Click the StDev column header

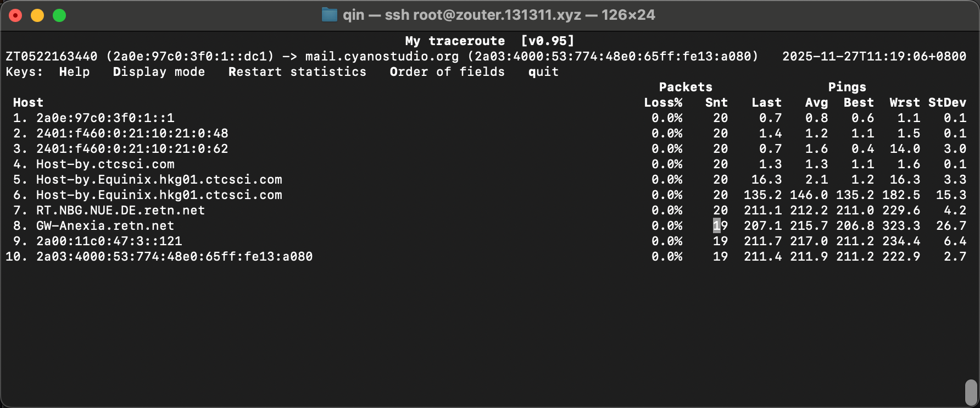click(947, 103)
